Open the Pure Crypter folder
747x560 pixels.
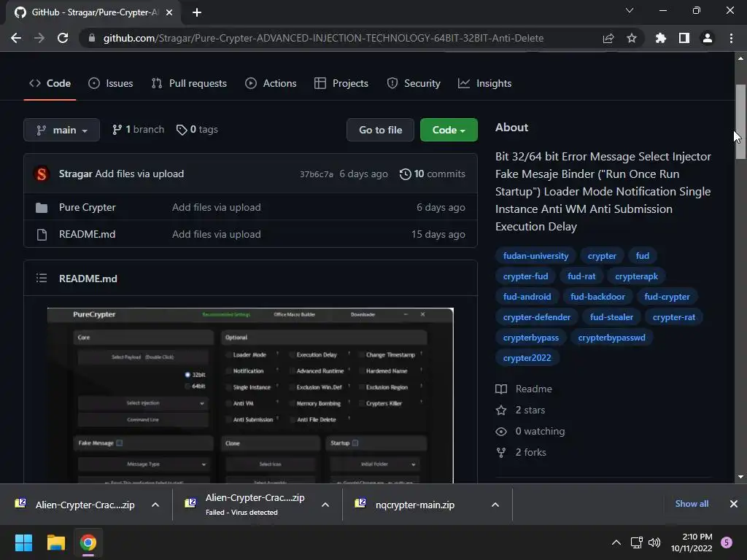[88, 207]
